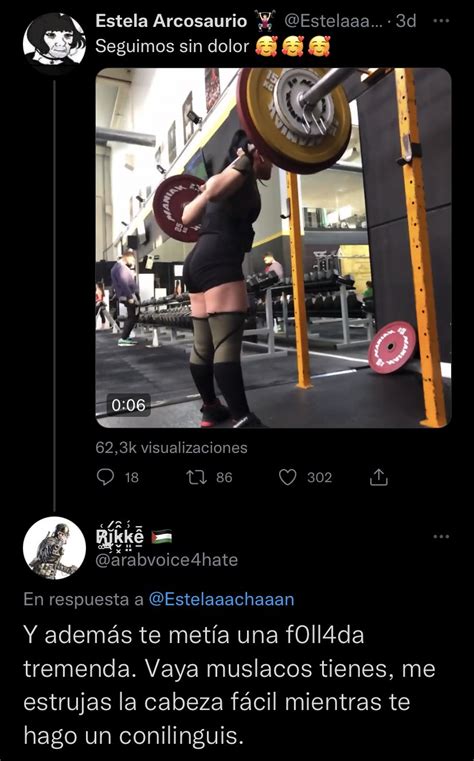
Task: Click the flag emoji next to Rikke's name
Action: coord(162,537)
